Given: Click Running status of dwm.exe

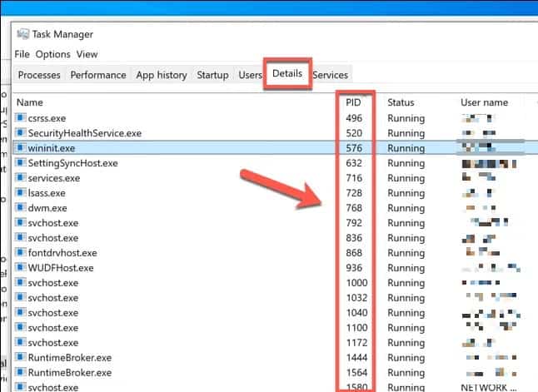Looking at the screenshot, I should (x=406, y=209).
